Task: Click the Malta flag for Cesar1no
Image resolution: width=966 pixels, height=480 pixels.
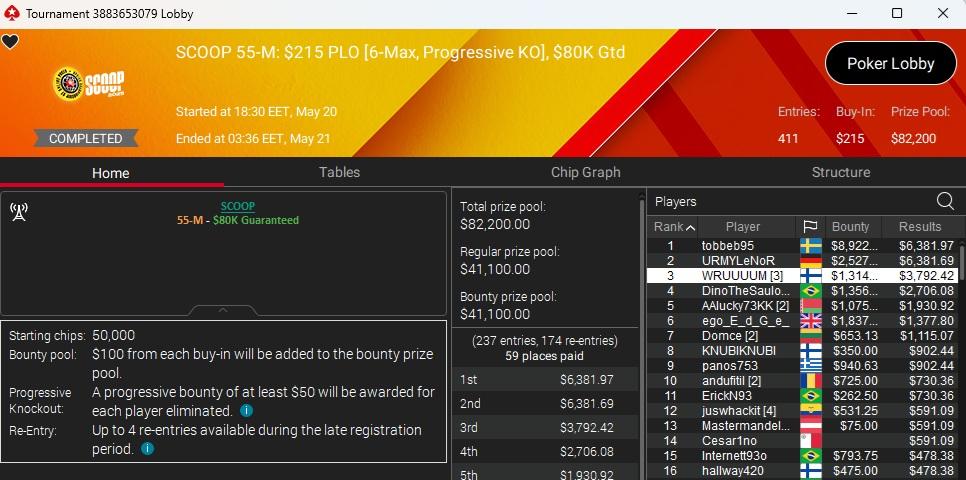Action: click(811, 441)
